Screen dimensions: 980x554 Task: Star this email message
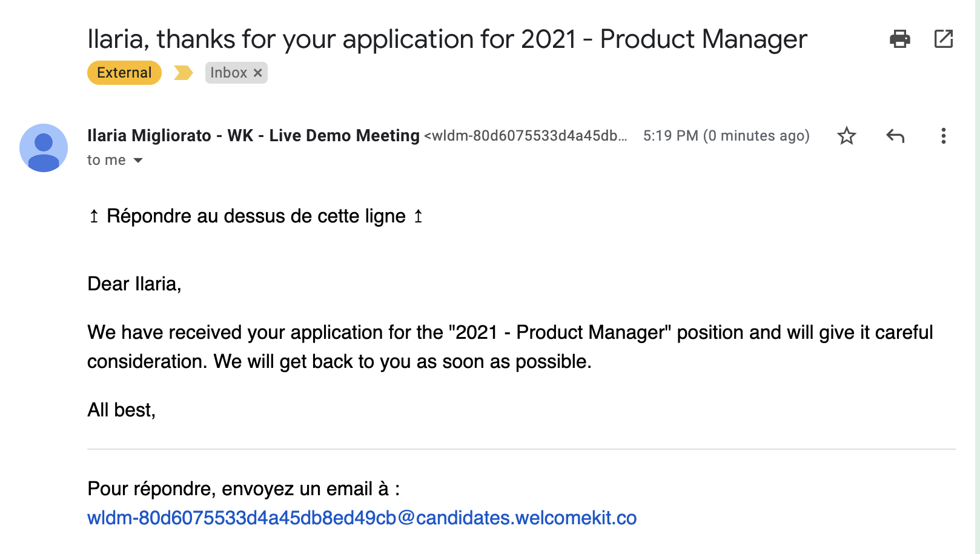(x=846, y=136)
